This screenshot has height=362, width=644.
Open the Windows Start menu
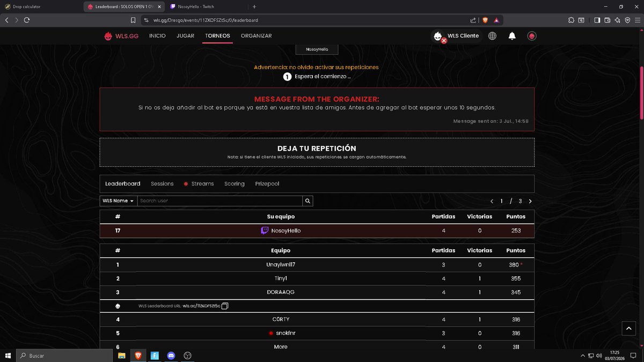click(8, 356)
